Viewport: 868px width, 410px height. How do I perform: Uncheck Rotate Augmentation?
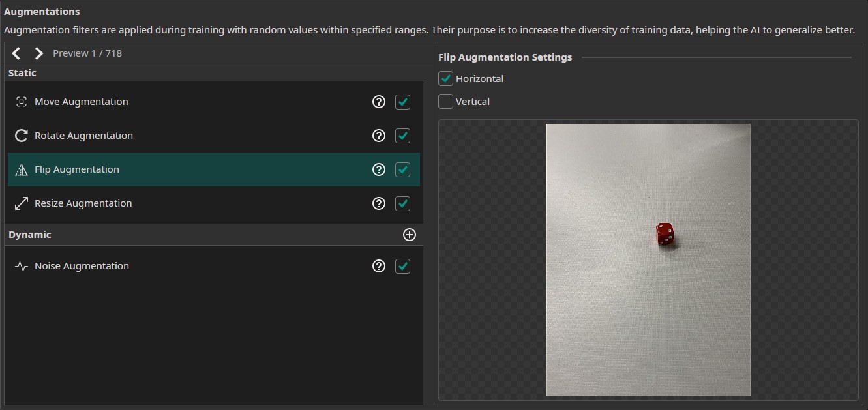[x=403, y=136]
